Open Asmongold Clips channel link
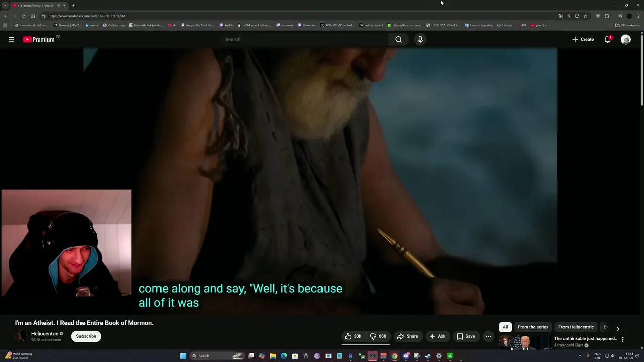This screenshot has height=362, width=644. [569, 345]
